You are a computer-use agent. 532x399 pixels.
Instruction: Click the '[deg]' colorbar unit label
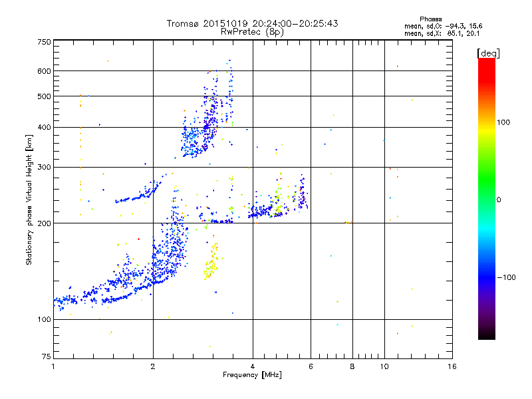click(488, 53)
